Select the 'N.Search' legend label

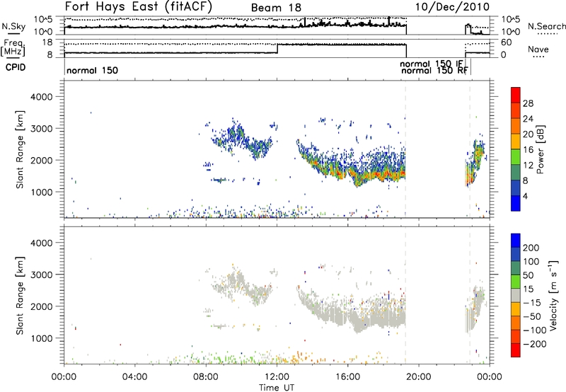point(546,26)
